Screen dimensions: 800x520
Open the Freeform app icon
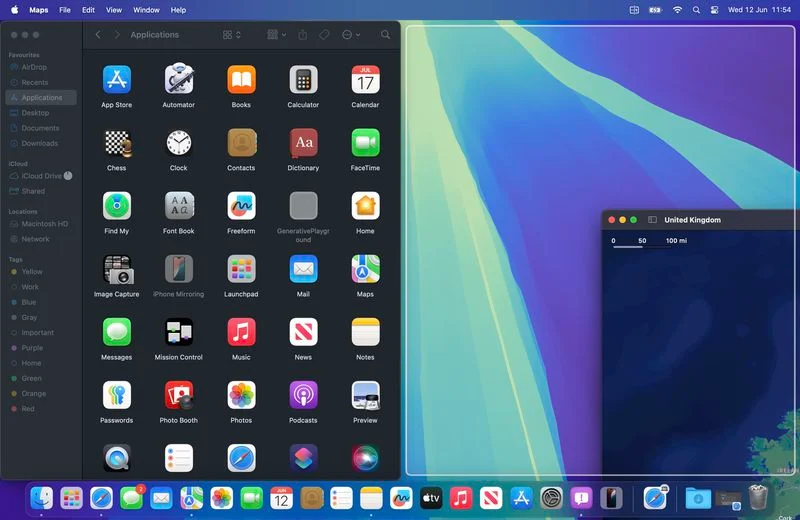click(x=241, y=206)
